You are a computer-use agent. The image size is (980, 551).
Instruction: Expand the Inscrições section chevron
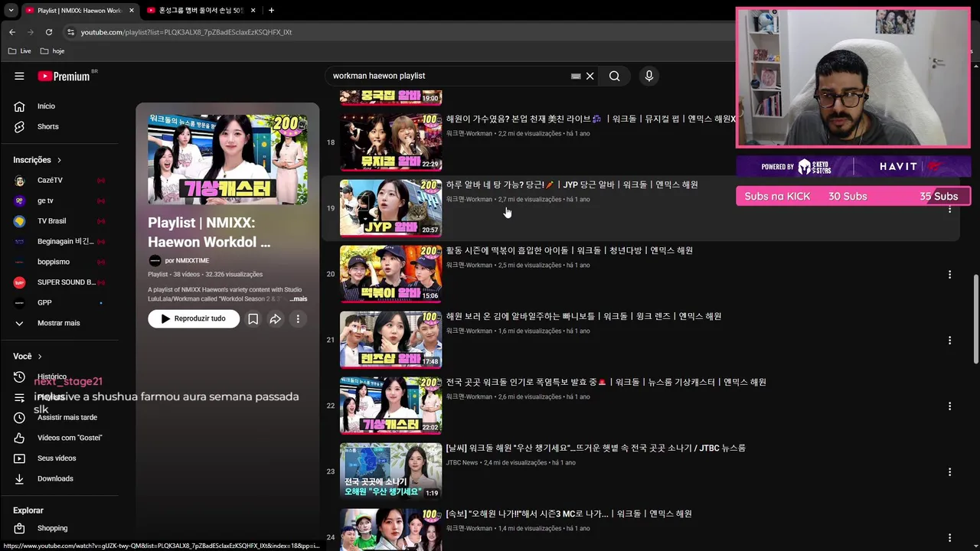[59, 160]
